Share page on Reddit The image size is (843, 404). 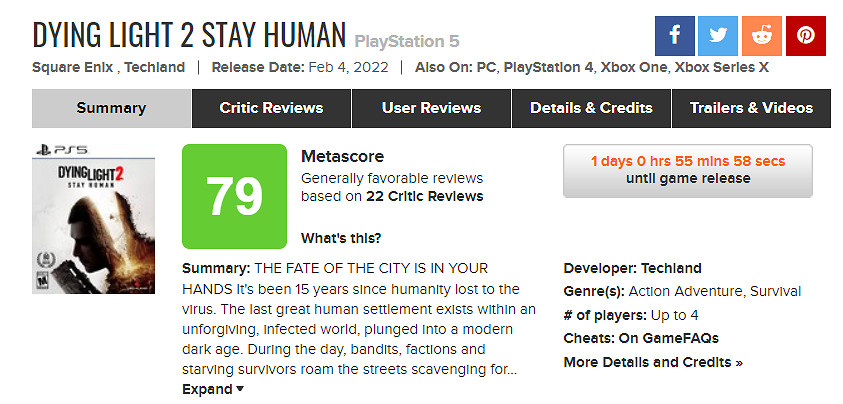click(762, 36)
